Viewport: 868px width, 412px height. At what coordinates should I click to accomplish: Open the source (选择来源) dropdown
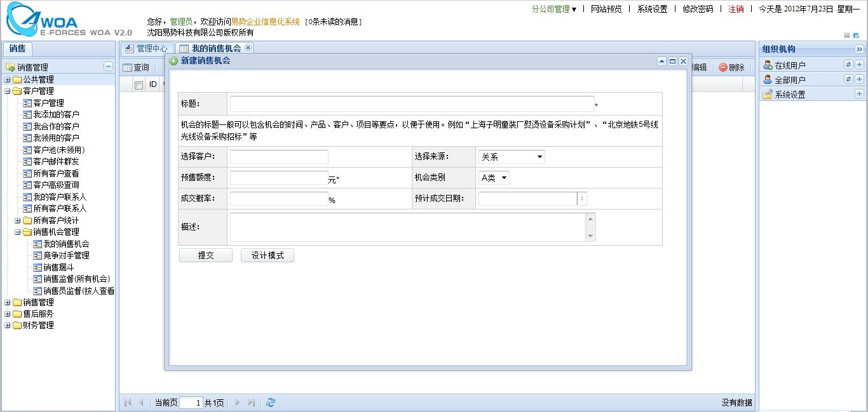coord(512,157)
